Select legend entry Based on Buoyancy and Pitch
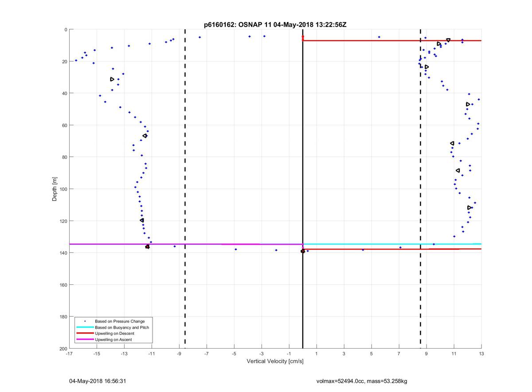The image size is (532, 392). [122, 327]
